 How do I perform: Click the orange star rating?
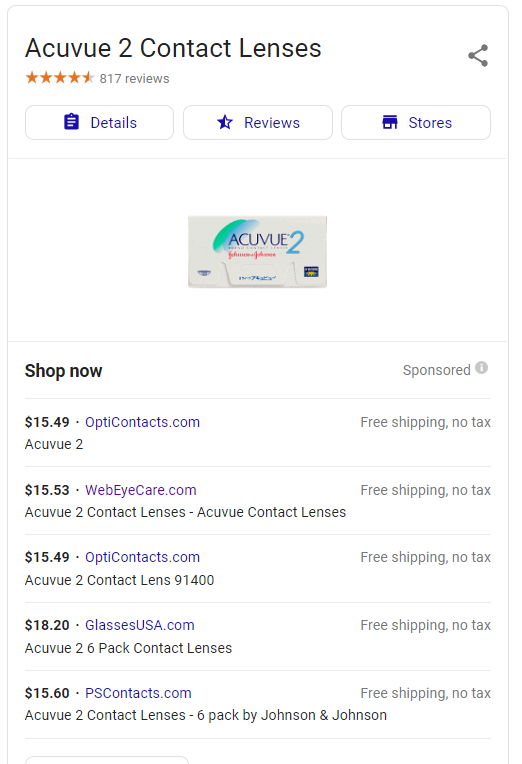click(x=59, y=78)
